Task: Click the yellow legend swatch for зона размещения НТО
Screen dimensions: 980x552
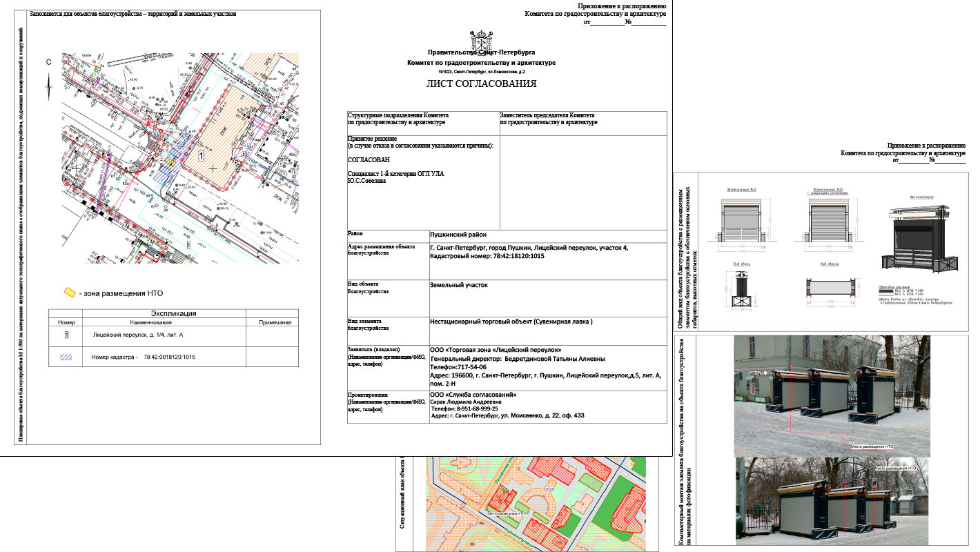Action: [x=70, y=293]
